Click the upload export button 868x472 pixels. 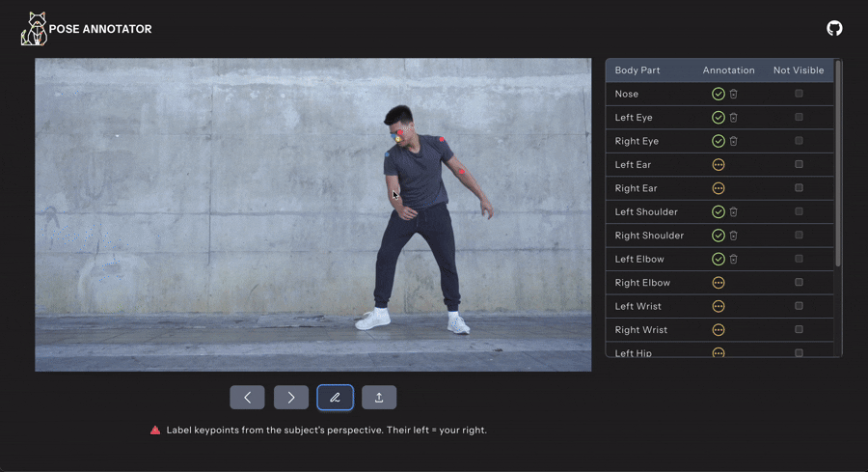coord(379,398)
